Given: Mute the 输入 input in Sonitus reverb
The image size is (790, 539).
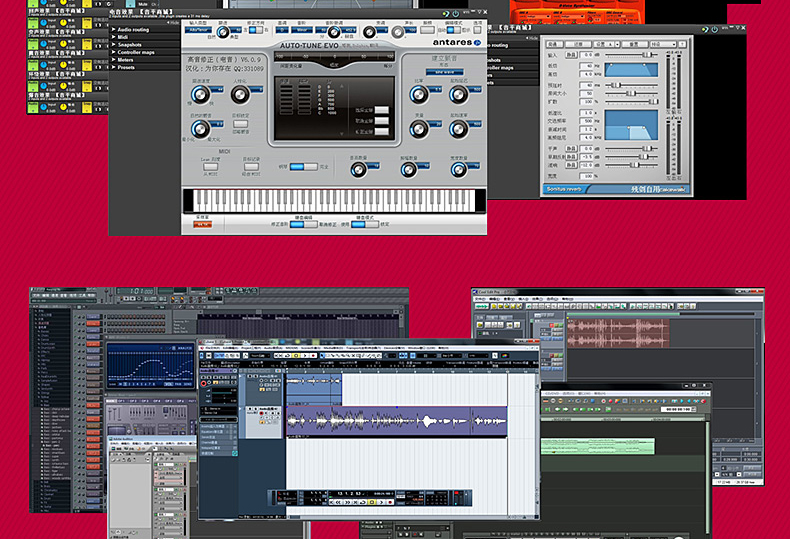Looking at the screenshot, I should point(570,55).
